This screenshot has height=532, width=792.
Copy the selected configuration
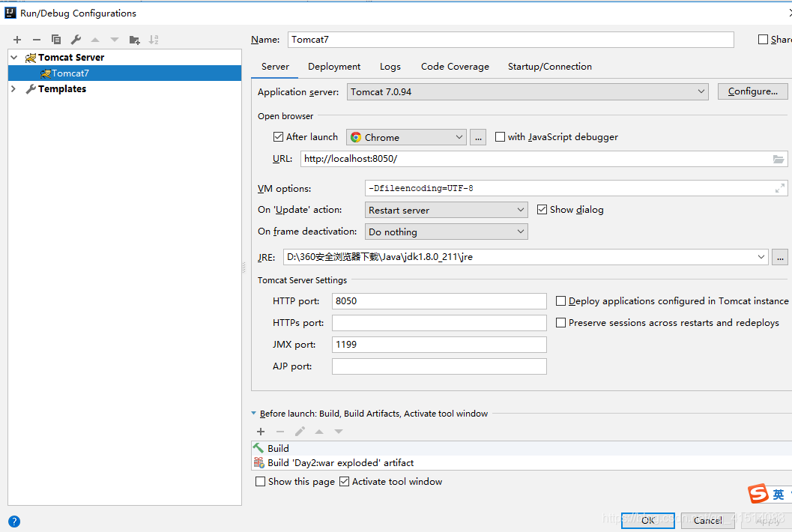[56, 40]
